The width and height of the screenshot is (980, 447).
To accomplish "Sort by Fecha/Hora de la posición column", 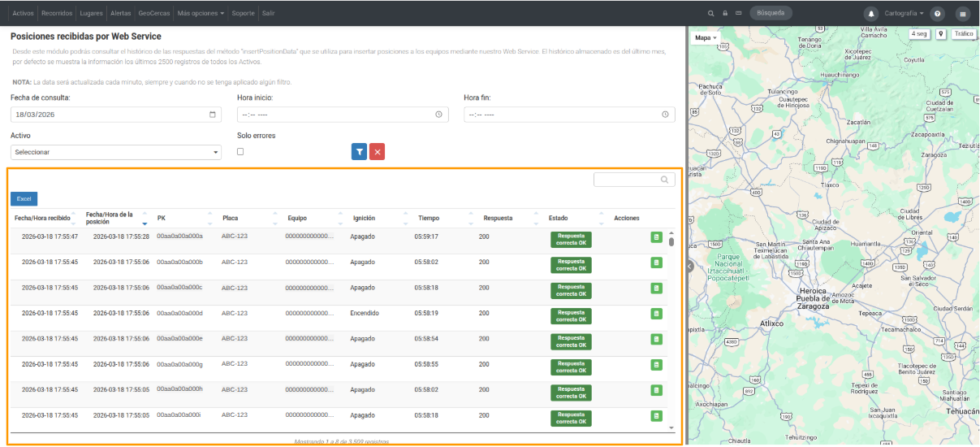I will point(116,218).
